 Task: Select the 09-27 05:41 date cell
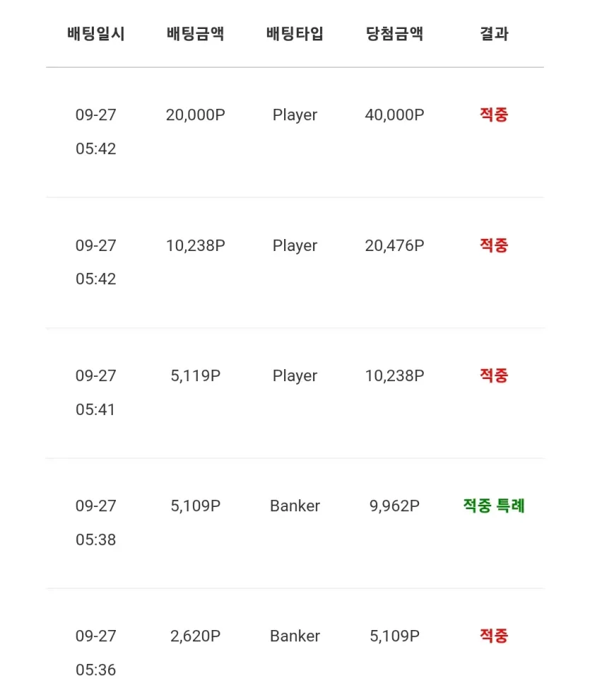(x=96, y=392)
